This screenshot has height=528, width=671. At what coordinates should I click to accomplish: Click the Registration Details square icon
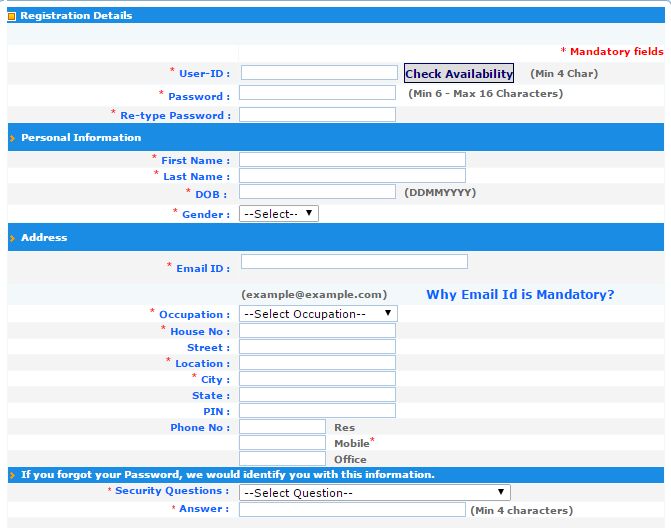click(12, 16)
